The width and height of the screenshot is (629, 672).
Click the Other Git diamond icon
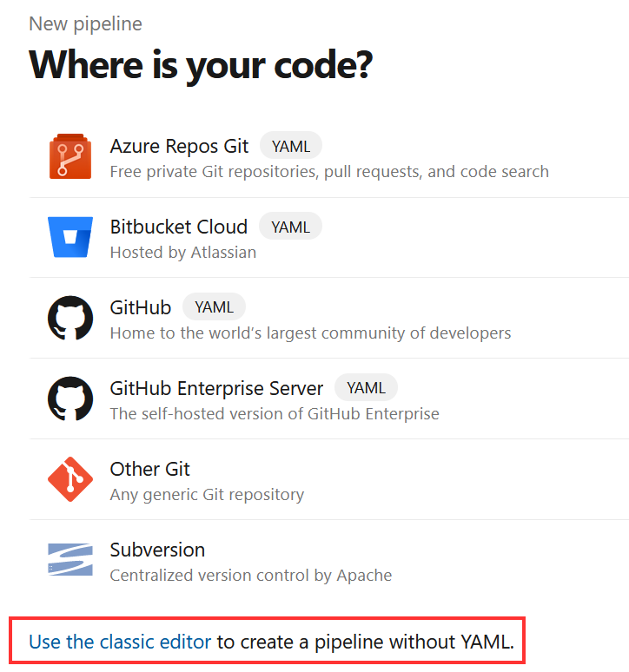click(70, 479)
